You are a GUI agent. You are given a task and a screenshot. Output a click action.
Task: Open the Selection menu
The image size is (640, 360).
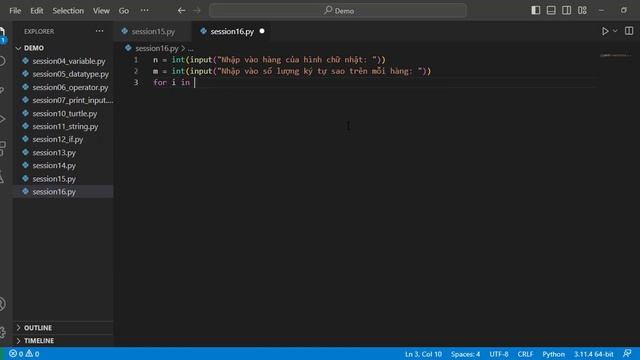pos(68,11)
